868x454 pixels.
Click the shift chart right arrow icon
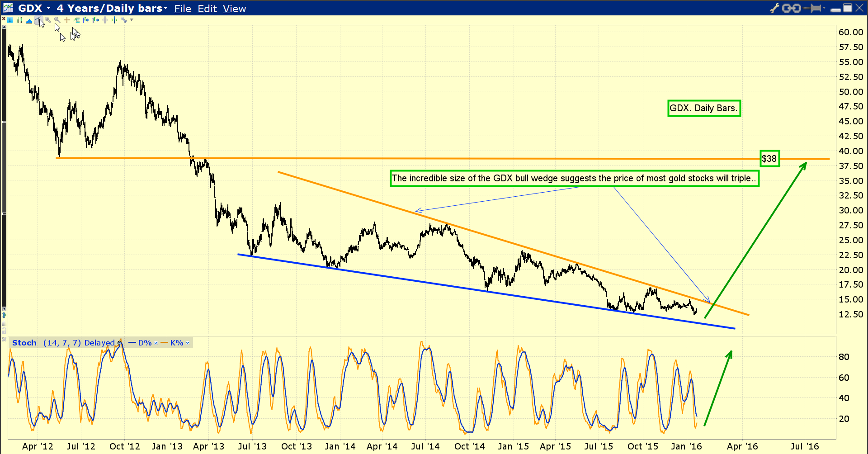pos(86,20)
